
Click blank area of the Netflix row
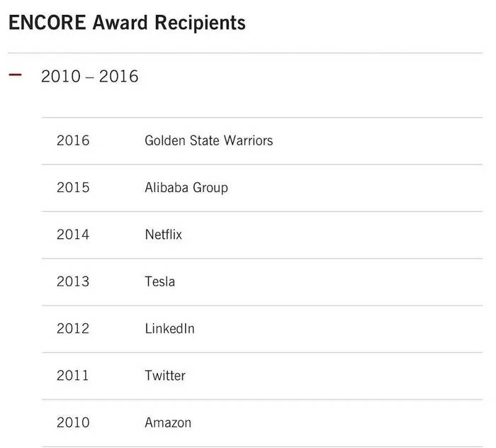[x=332, y=235]
